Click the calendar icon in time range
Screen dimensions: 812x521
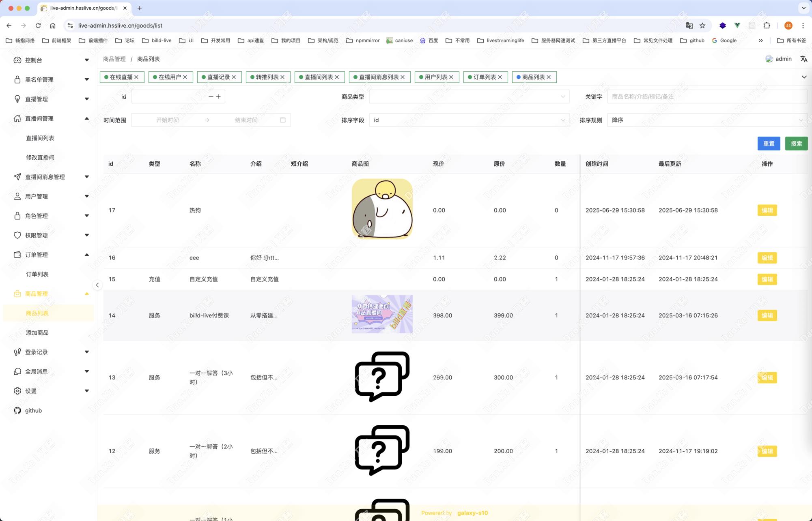[x=283, y=120]
